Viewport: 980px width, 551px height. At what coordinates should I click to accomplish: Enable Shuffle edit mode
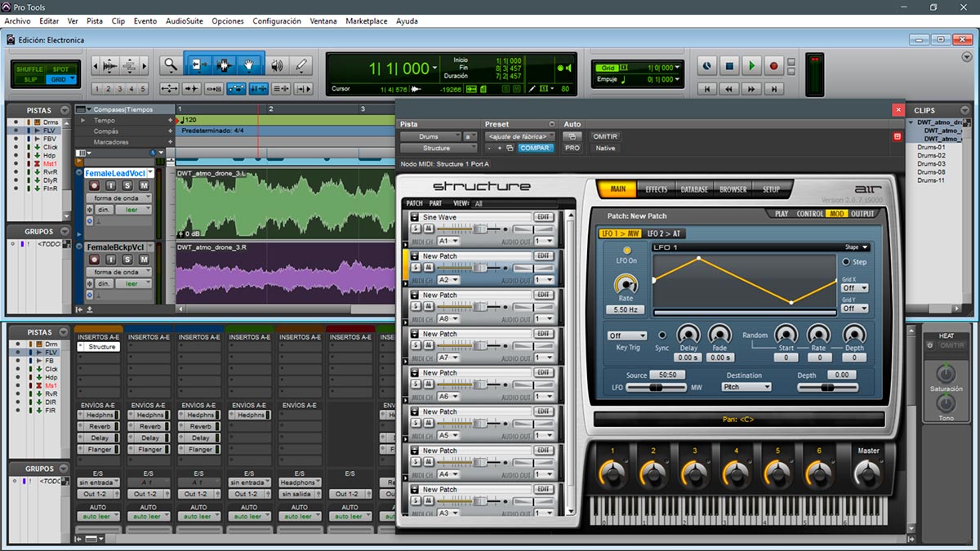click(x=30, y=69)
